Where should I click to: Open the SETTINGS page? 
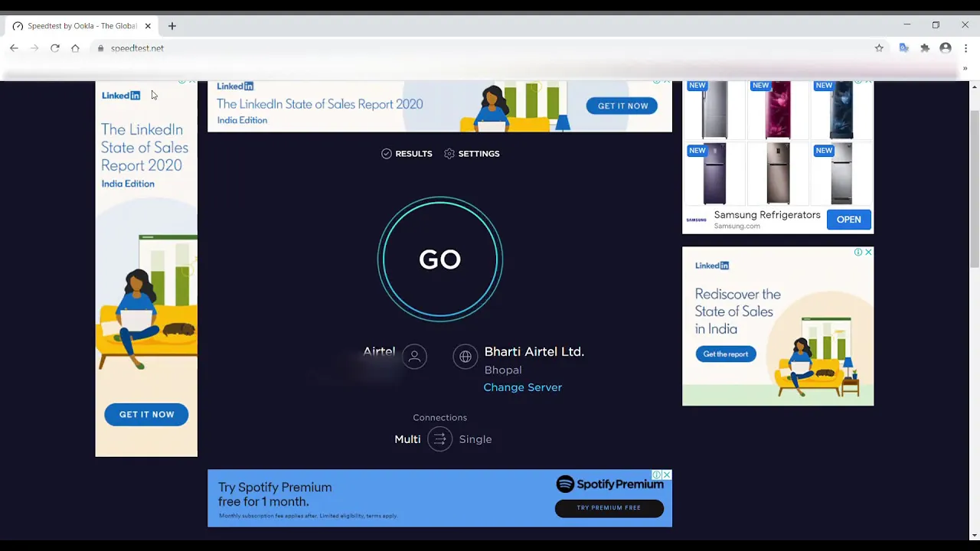point(472,154)
